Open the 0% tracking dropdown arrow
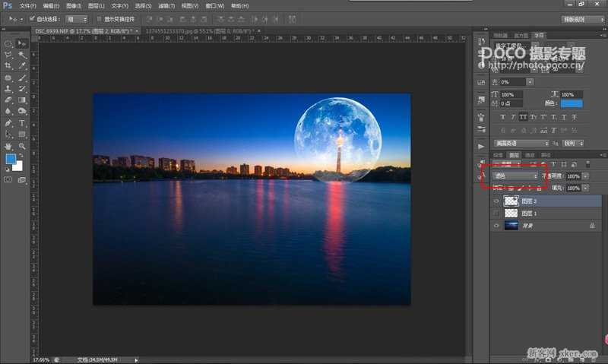The width and height of the screenshot is (608, 364). pos(530,82)
